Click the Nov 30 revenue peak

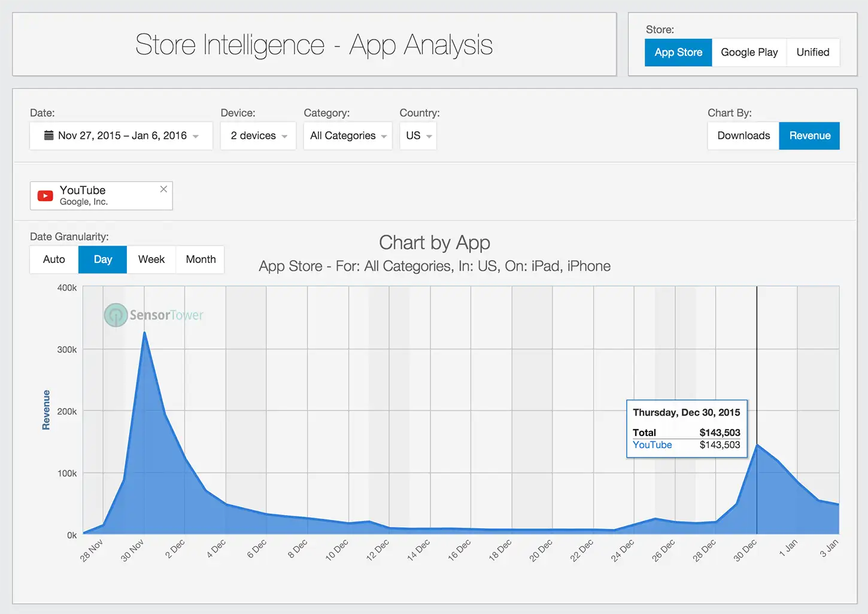[144, 332]
